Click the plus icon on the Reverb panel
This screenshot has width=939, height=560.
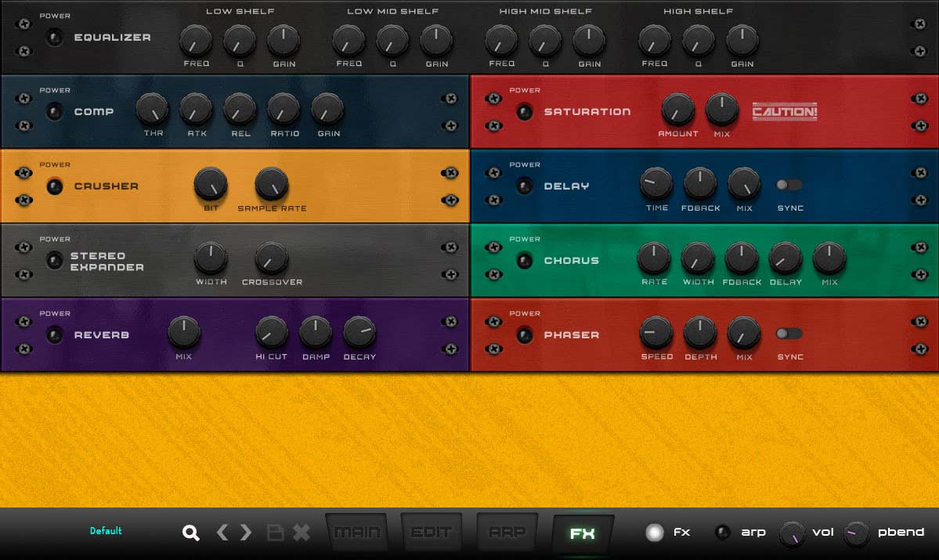tap(451, 349)
